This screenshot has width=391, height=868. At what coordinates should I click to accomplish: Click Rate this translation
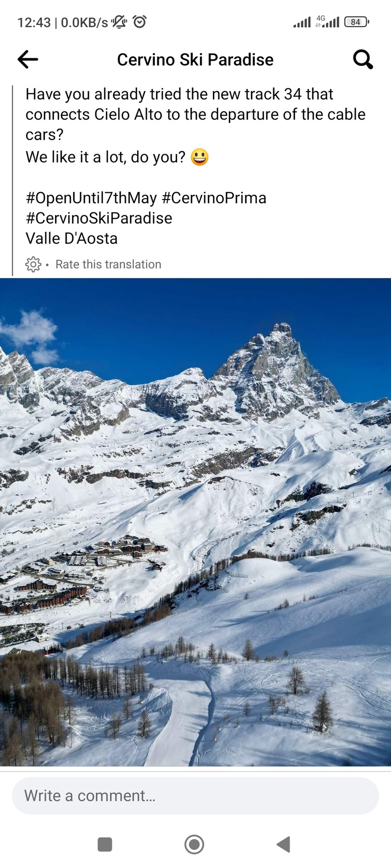click(108, 264)
